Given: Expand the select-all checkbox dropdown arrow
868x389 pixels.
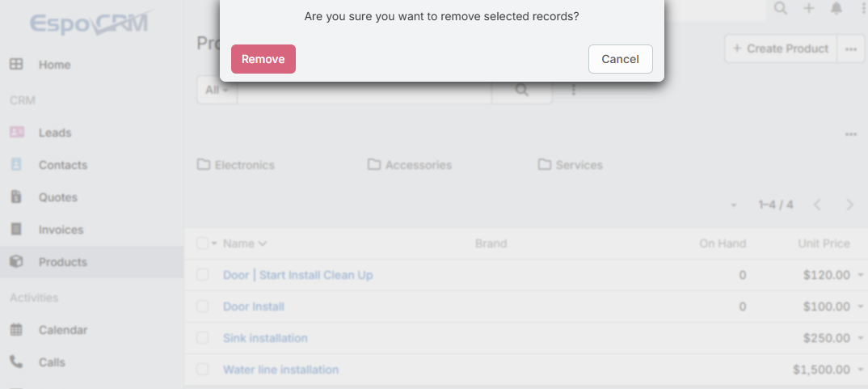Looking at the screenshot, I should (215, 243).
